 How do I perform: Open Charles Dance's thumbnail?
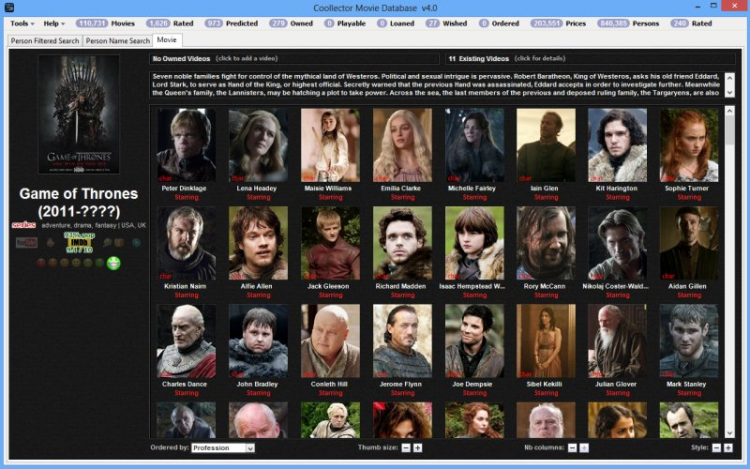pos(186,341)
